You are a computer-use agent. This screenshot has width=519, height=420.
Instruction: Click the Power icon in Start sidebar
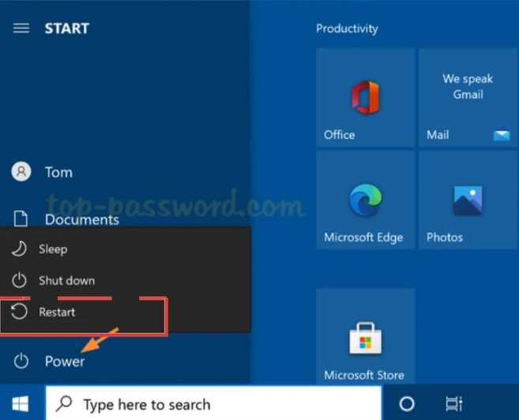click(21, 361)
